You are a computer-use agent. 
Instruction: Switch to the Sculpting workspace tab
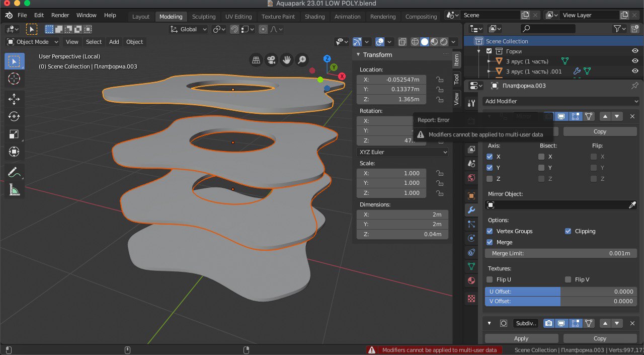click(x=204, y=17)
